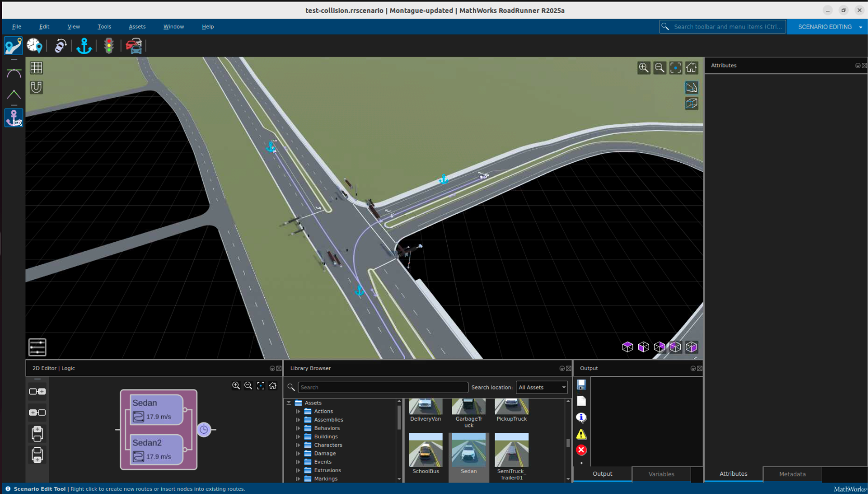Toggle the viewport grid display
Viewport: 868px width, 494px height.
pos(35,67)
